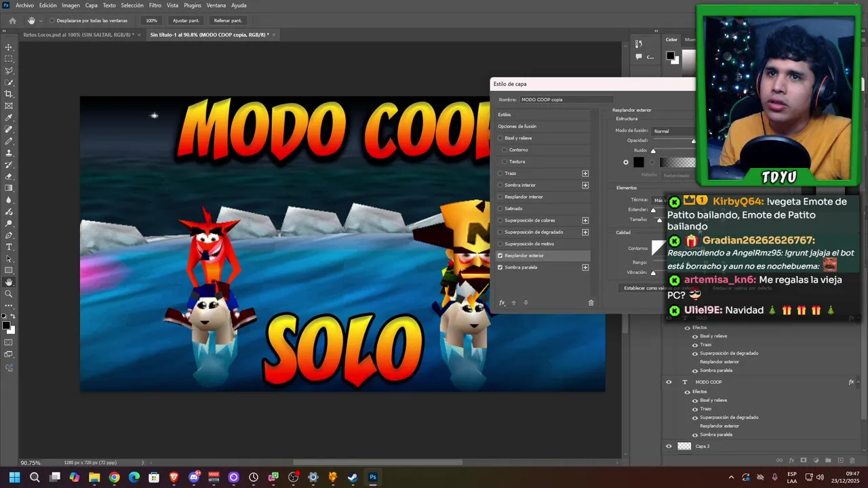Select the Lasso tool
This screenshot has height=488, width=868.
click(9, 70)
